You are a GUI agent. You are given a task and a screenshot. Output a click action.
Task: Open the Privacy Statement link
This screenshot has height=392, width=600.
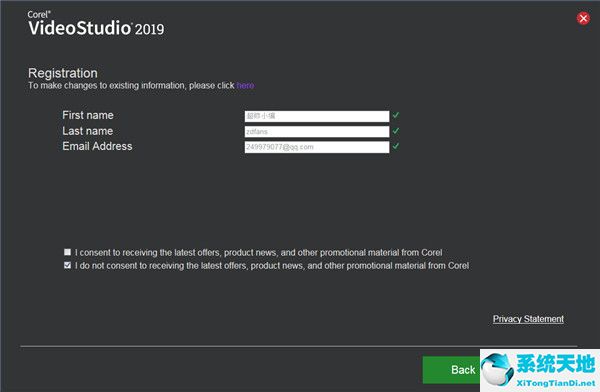(x=528, y=318)
